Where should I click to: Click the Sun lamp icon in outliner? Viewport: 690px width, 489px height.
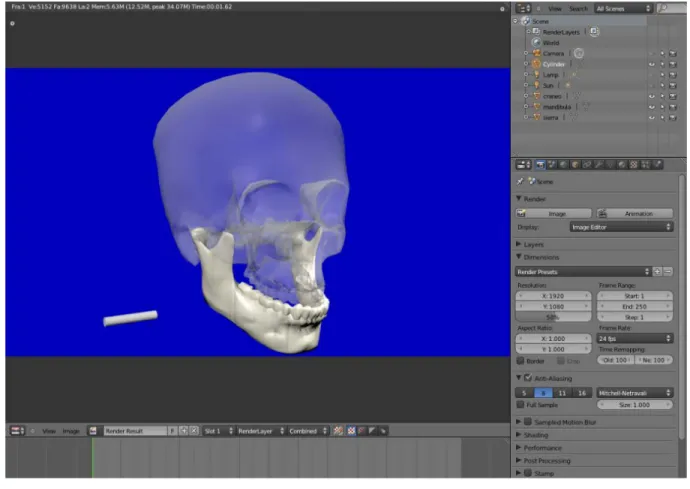click(x=536, y=85)
